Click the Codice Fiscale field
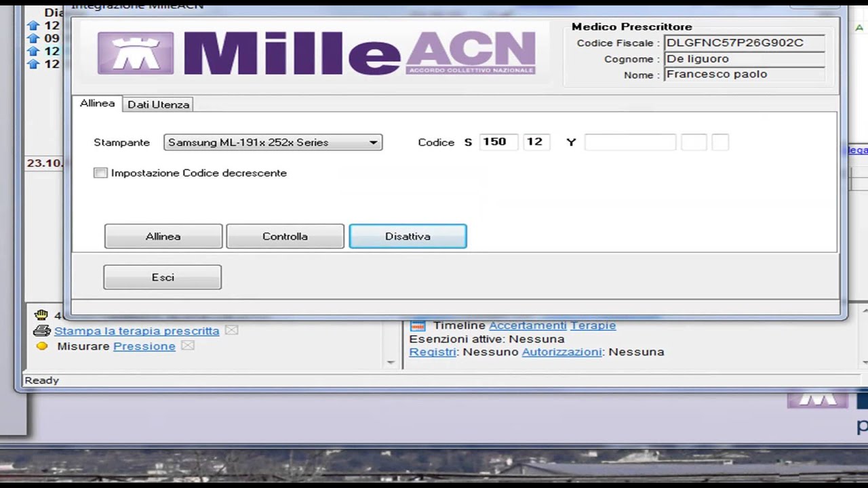Screen dimensions: 868x488 click(745, 43)
